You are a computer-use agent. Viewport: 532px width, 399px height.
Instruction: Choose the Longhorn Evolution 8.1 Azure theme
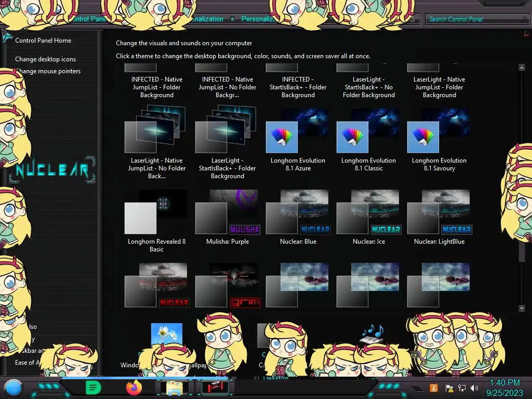pos(298,139)
